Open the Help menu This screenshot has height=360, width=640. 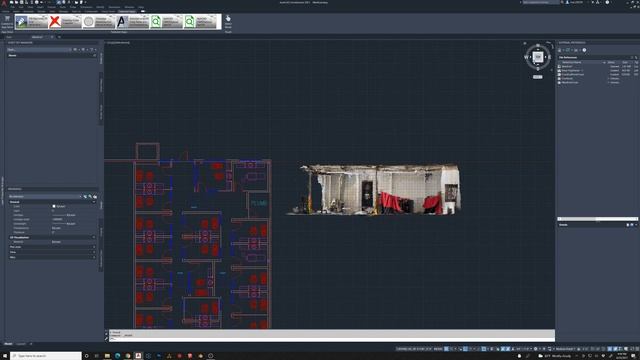[141, 7]
